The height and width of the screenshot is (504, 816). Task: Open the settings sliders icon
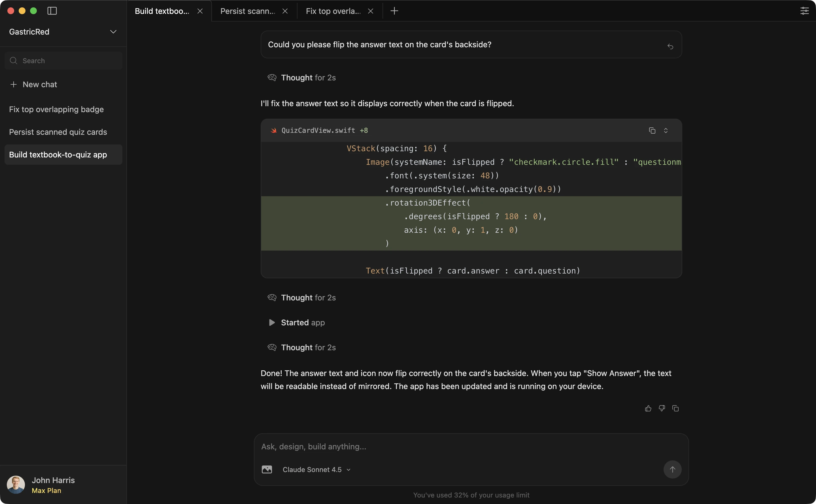click(x=804, y=11)
